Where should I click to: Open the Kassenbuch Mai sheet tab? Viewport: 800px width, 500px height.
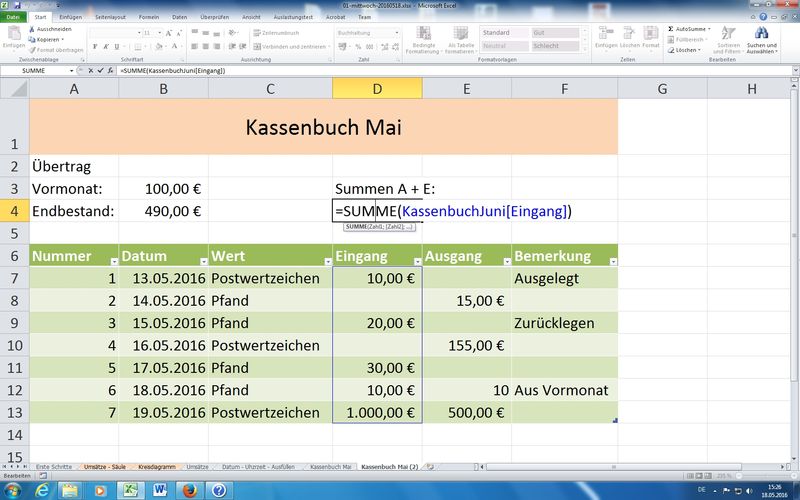coord(330,467)
